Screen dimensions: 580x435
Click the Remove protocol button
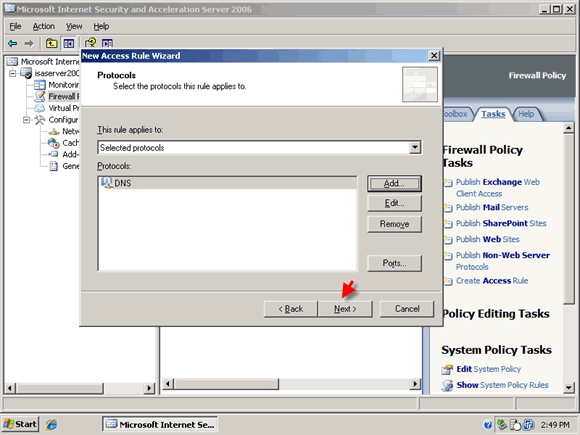coord(394,224)
